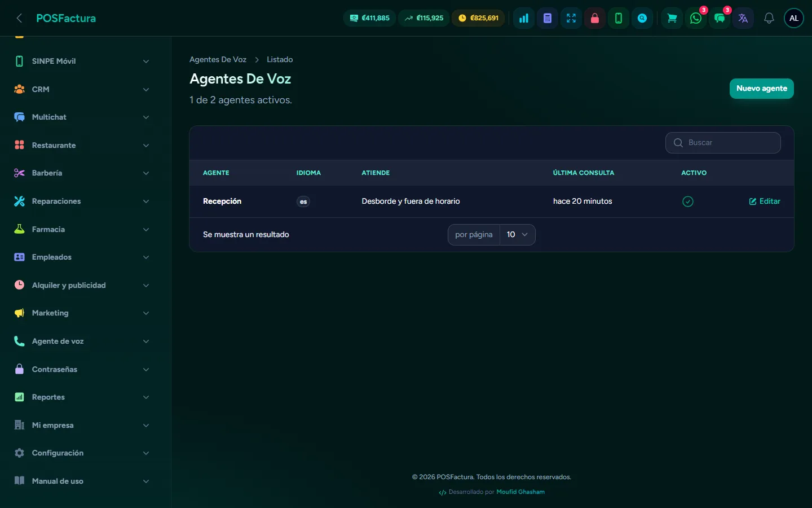Image resolution: width=812 pixels, height=508 pixels.
Task: Expand the Empleados sidebar section
Action: 82,257
